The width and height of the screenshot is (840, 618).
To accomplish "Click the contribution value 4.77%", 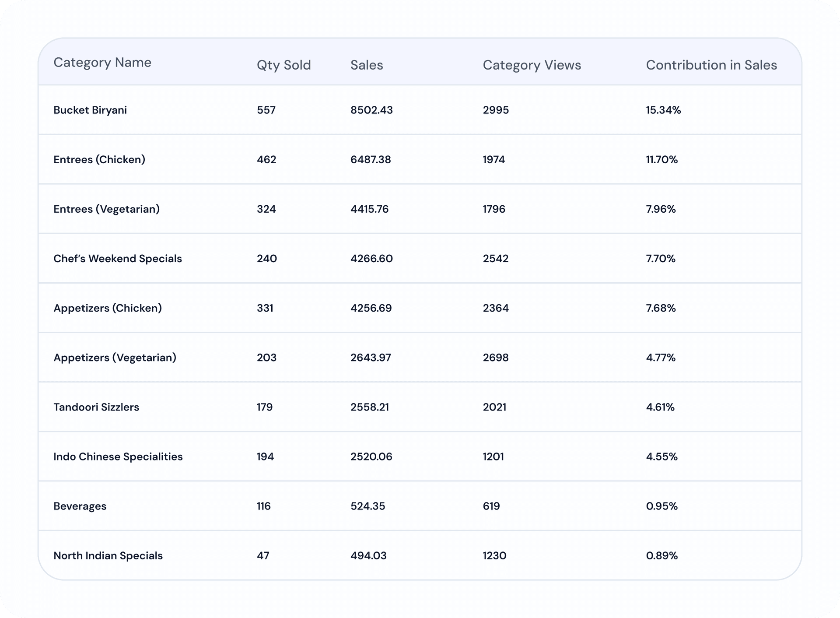I will [661, 358].
